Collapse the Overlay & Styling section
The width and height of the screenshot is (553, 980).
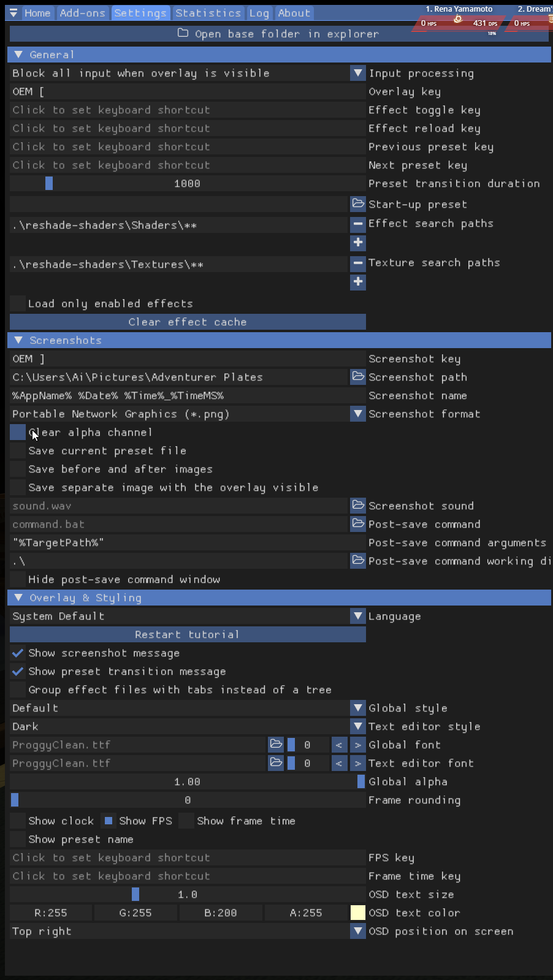[18, 598]
